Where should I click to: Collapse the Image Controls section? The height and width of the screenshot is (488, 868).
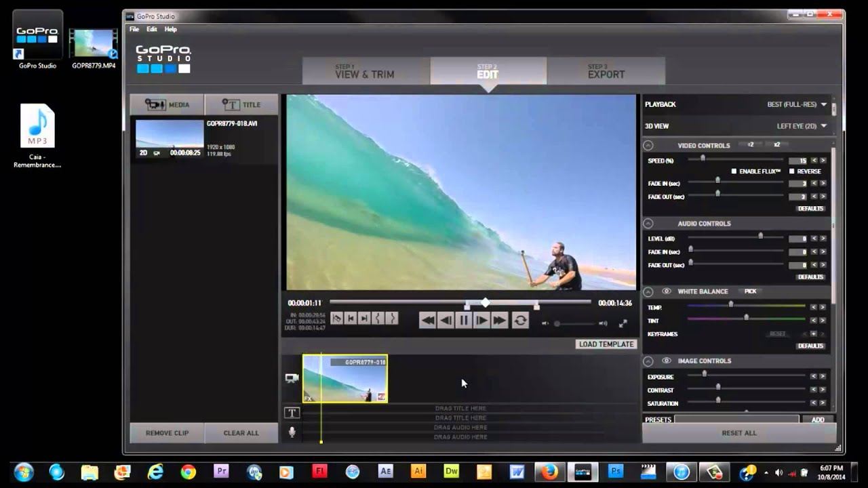pos(648,361)
